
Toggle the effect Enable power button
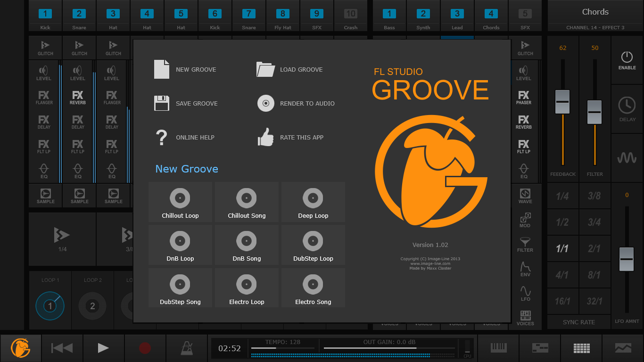pyautogui.click(x=627, y=60)
